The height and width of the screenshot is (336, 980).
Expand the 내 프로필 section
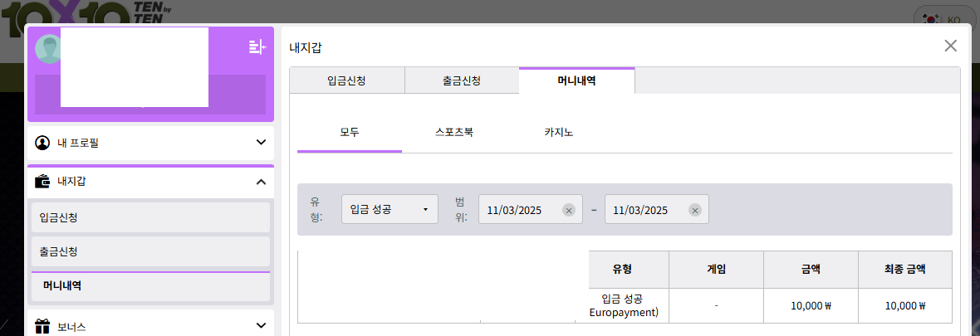click(261, 143)
